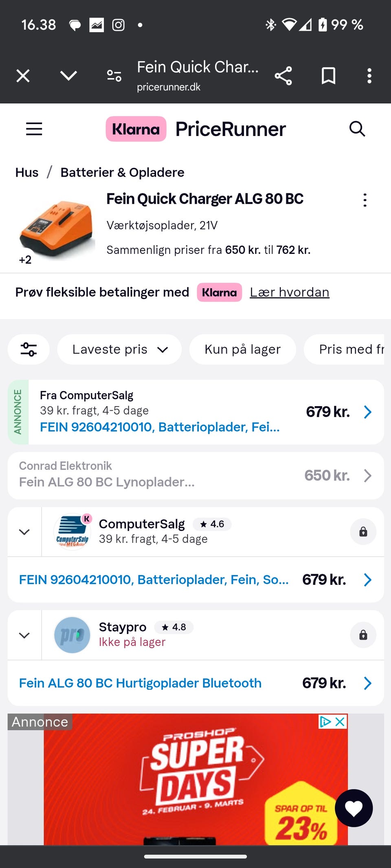Viewport: 391px width, 868px height.
Task: Open Batterier & Opladere breadcrumb
Action: tap(122, 173)
